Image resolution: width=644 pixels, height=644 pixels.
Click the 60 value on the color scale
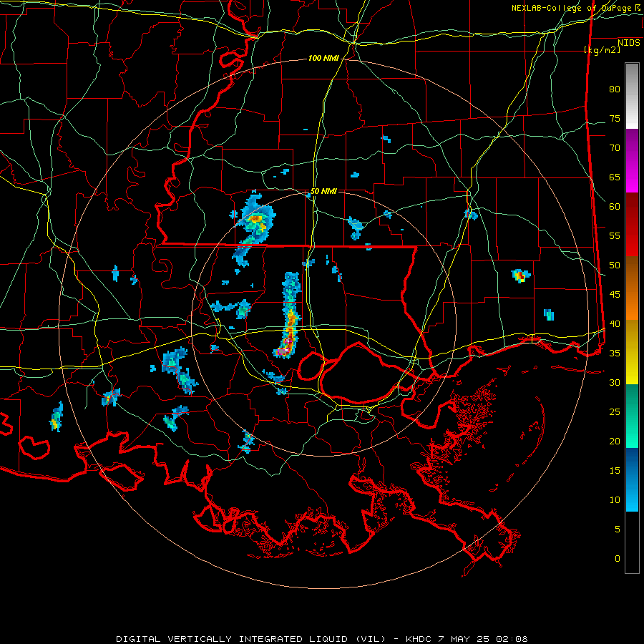click(615, 207)
